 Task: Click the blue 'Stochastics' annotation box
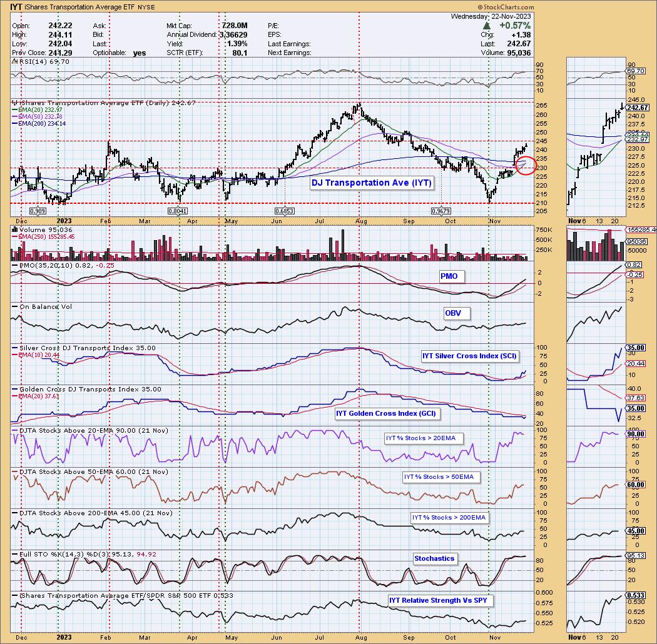434,558
